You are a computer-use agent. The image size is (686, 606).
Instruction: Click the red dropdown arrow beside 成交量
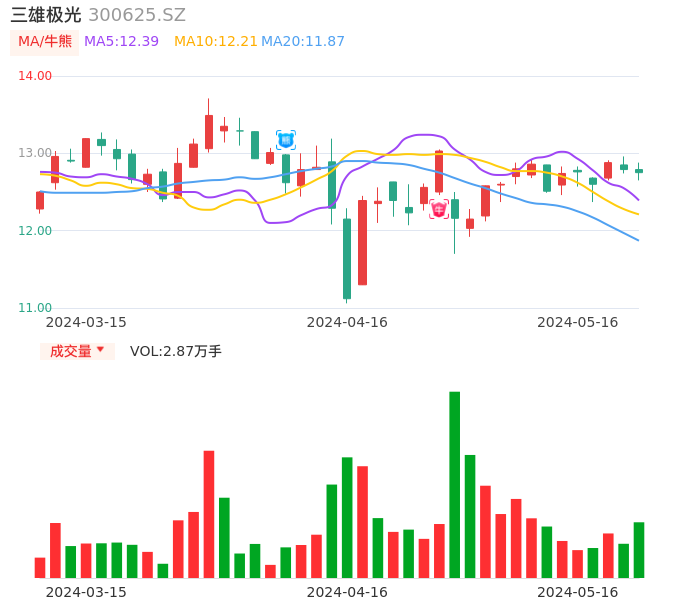(100, 350)
